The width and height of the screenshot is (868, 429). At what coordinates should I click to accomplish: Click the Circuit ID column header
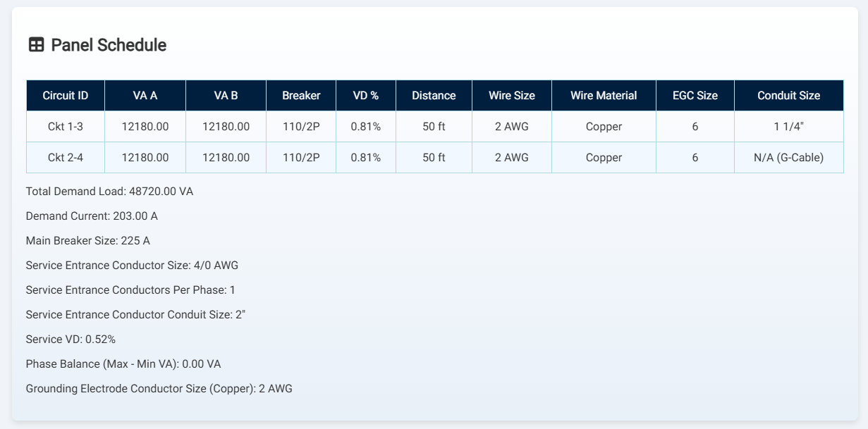tap(66, 96)
